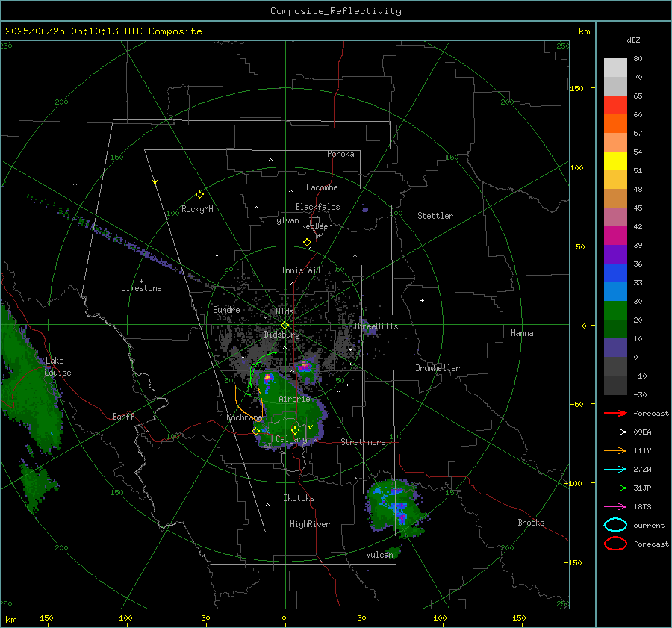Screen dimensions: 672x628
Task: Click the Sundre label
Action: coord(226,309)
